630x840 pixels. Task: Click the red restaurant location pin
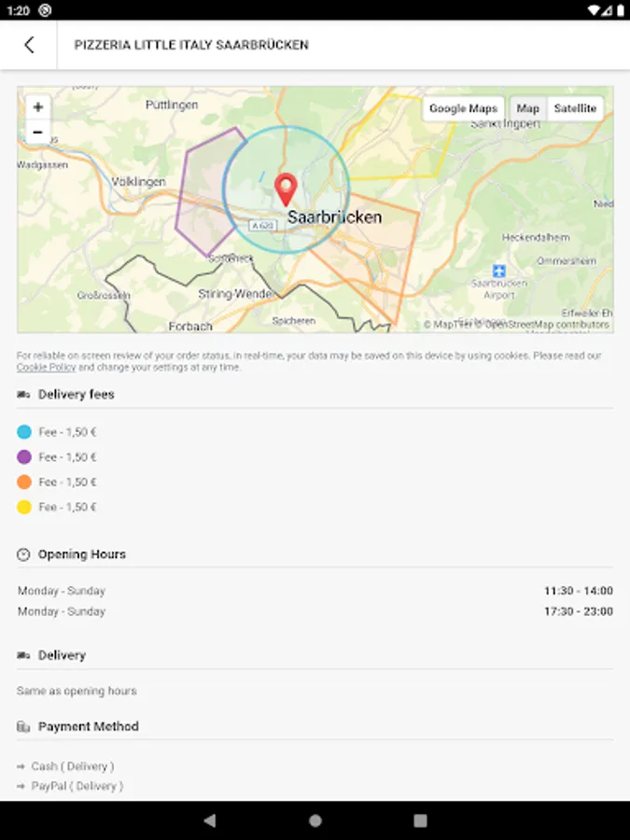click(286, 189)
